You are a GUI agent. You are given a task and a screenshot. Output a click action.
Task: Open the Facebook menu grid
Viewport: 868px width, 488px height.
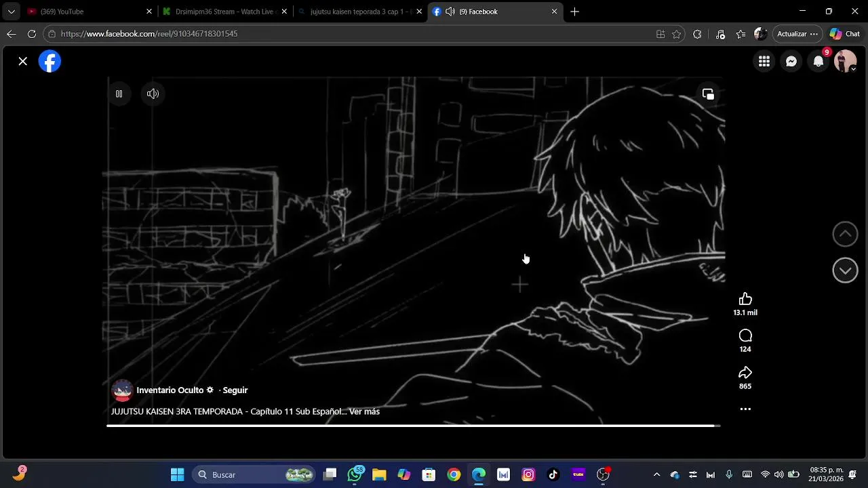tap(764, 62)
